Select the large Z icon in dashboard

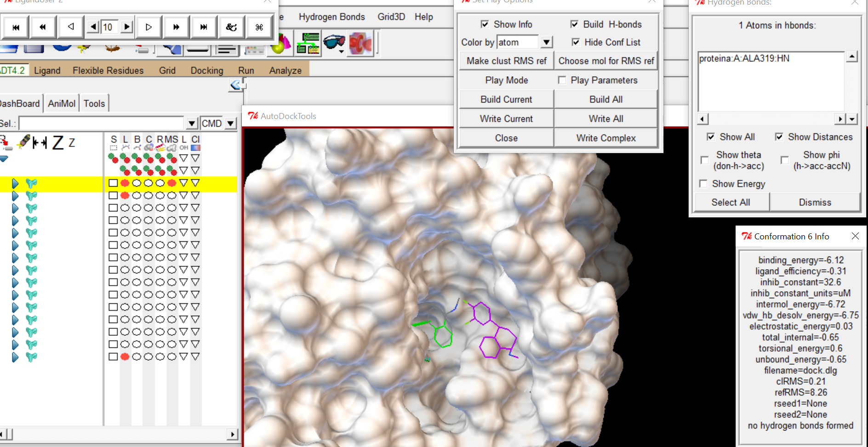click(57, 142)
